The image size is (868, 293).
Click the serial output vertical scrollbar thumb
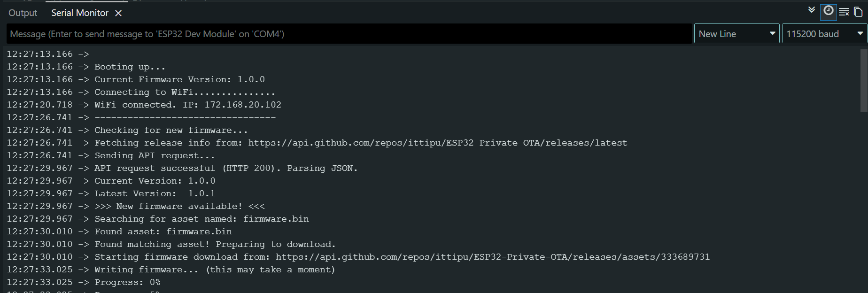coord(863,80)
